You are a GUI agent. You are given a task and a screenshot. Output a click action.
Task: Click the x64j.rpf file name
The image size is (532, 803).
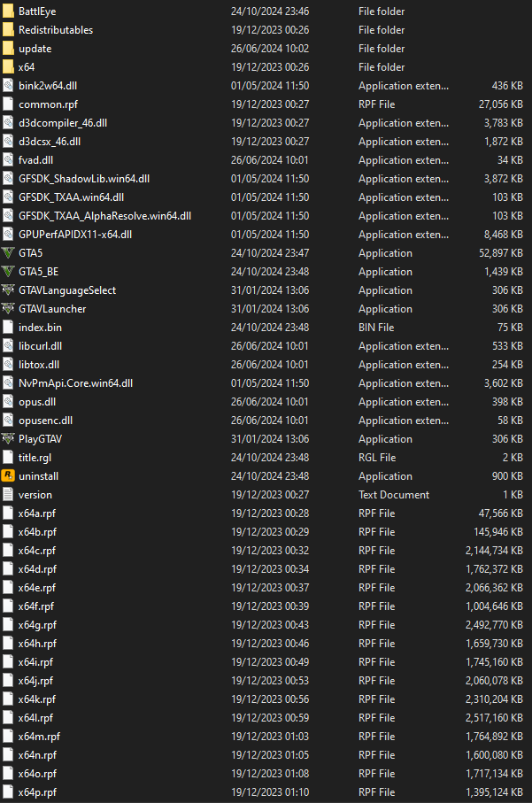click(x=35, y=681)
